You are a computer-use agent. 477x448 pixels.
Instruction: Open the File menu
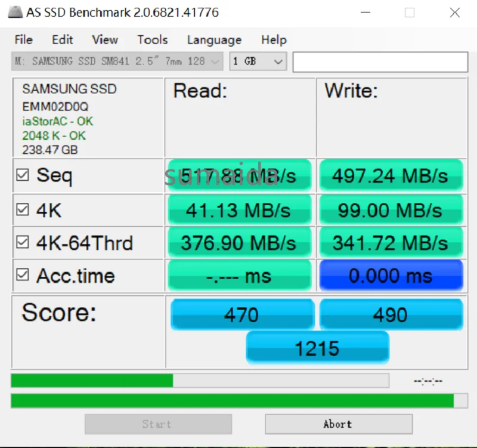[x=23, y=39]
